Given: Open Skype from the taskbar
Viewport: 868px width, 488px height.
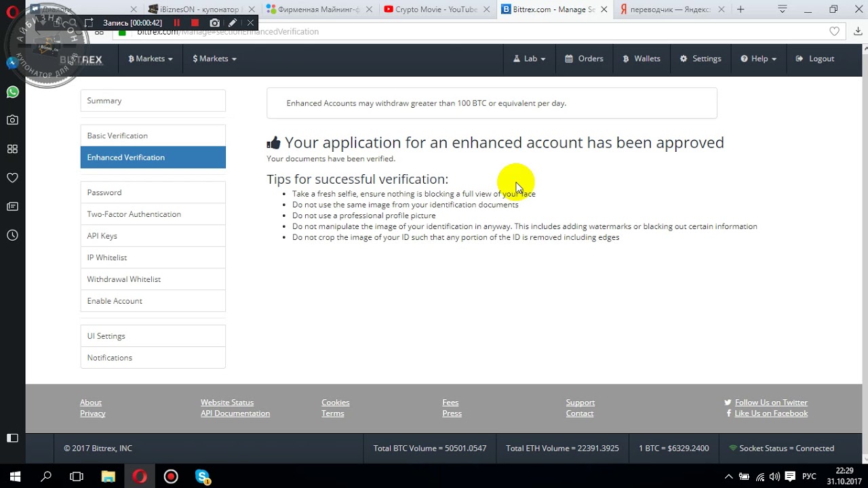Looking at the screenshot, I should pos(203,476).
